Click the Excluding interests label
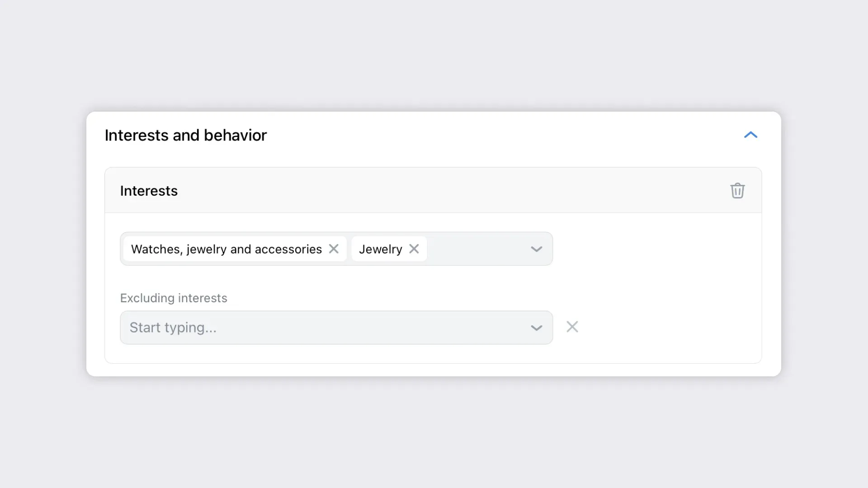The image size is (868, 488). (x=174, y=298)
